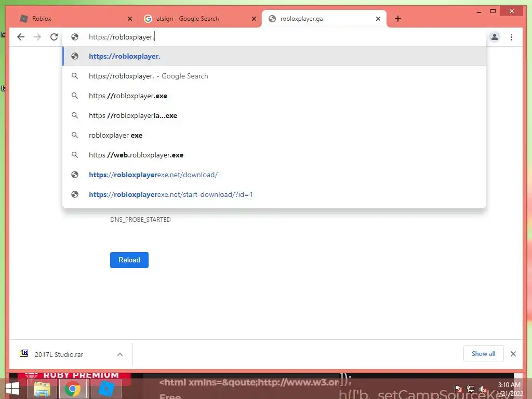Click the DNS_PROBE_STARTED error text
Screen dimensions: 532x399
pyautogui.click(x=140, y=220)
